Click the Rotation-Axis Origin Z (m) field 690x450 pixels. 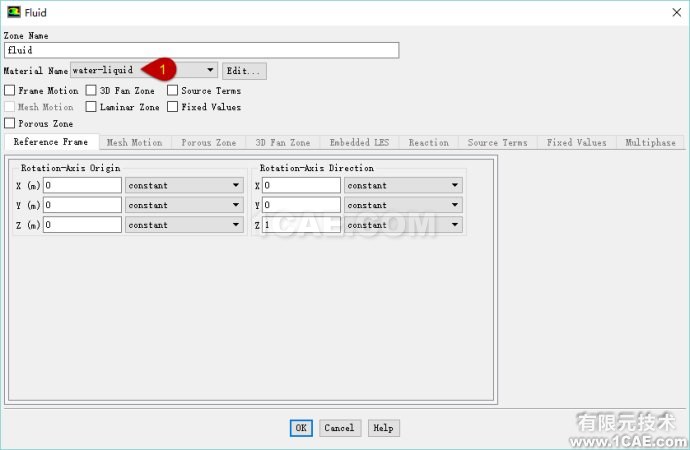(x=82, y=225)
